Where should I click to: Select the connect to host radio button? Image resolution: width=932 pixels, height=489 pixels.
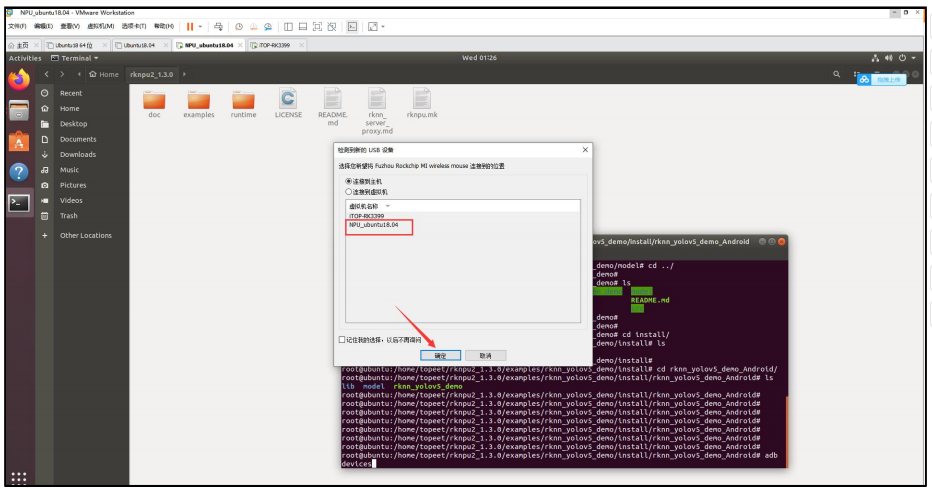pos(349,181)
